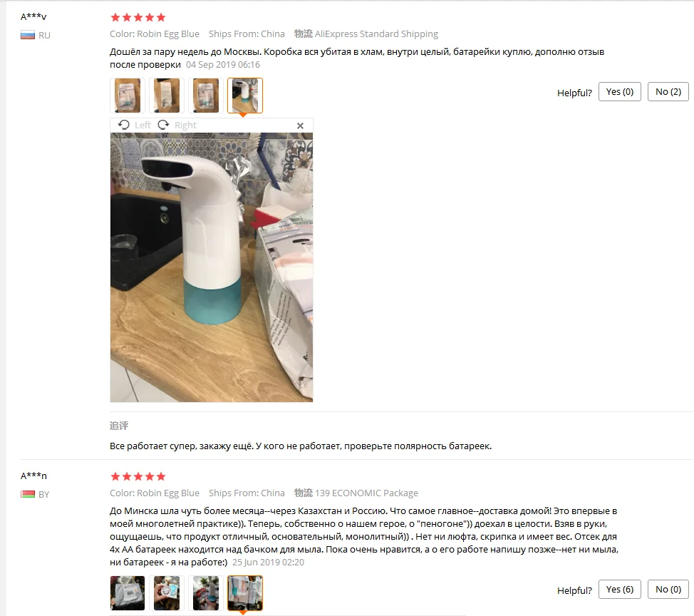Open first thumbnail in A***v's review

tap(128, 96)
